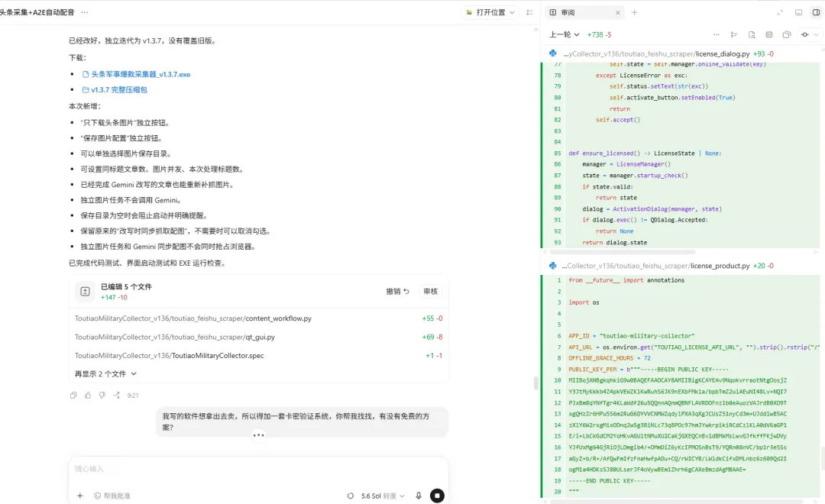The height and width of the screenshot is (504, 825).
Task: Focus the 随心输入 message input
Action: coord(258,469)
